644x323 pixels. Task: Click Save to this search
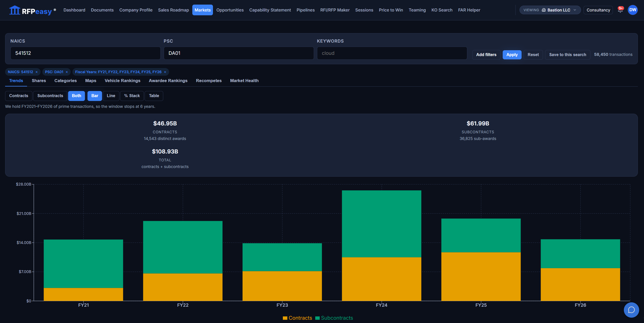pos(567,55)
